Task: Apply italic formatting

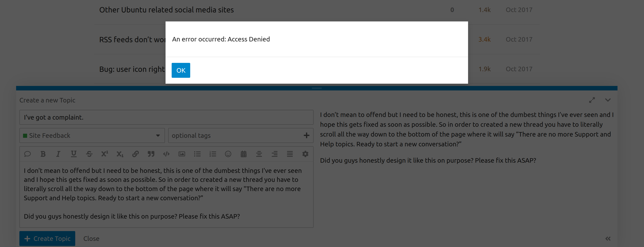Action: click(58, 154)
